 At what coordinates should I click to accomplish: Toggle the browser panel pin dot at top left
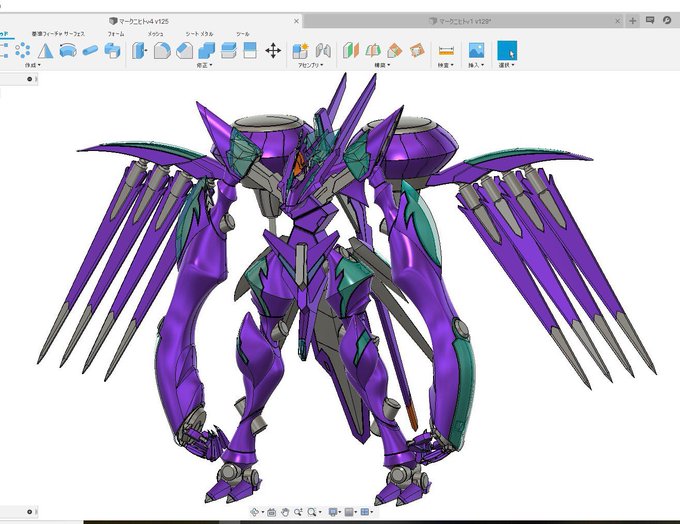click(x=29, y=79)
